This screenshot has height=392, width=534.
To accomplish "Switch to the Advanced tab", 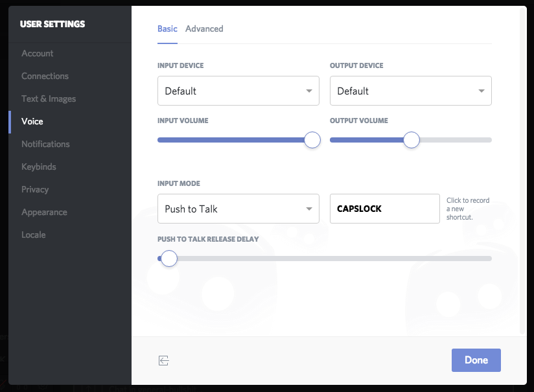I will (x=204, y=29).
